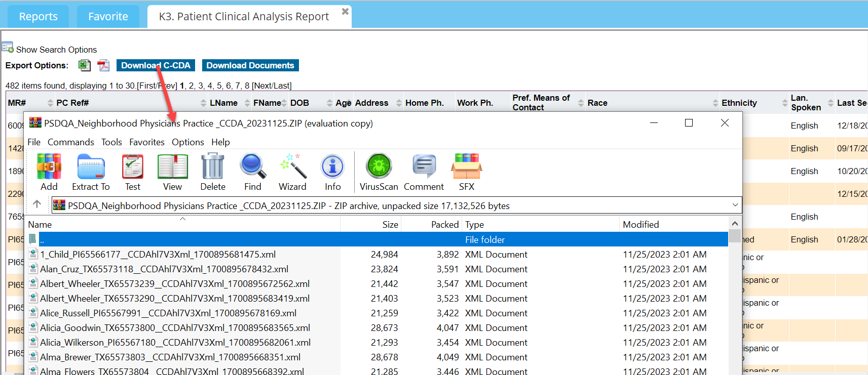The width and height of the screenshot is (868, 375).
Task: Click the Show Search Options icon
Action: tap(8, 48)
